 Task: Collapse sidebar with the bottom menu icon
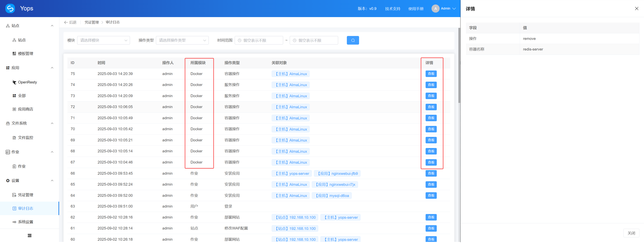click(29, 235)
